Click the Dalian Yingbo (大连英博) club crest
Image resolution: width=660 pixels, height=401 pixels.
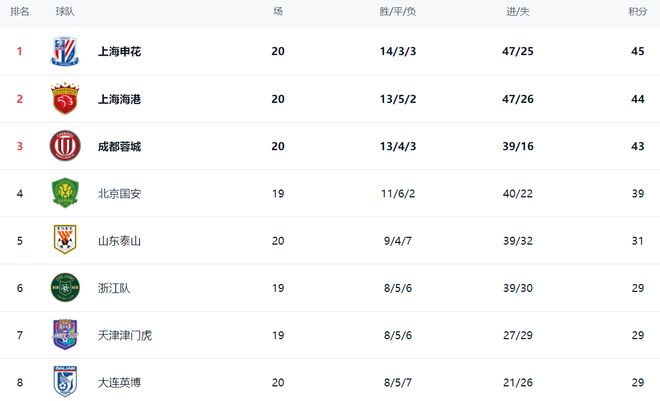[64, 381]
